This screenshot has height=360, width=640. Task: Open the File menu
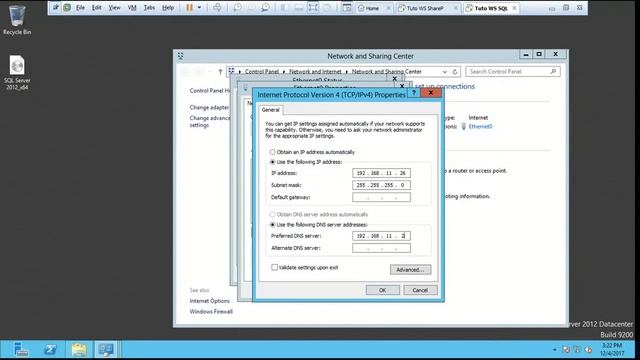[80, 7]
